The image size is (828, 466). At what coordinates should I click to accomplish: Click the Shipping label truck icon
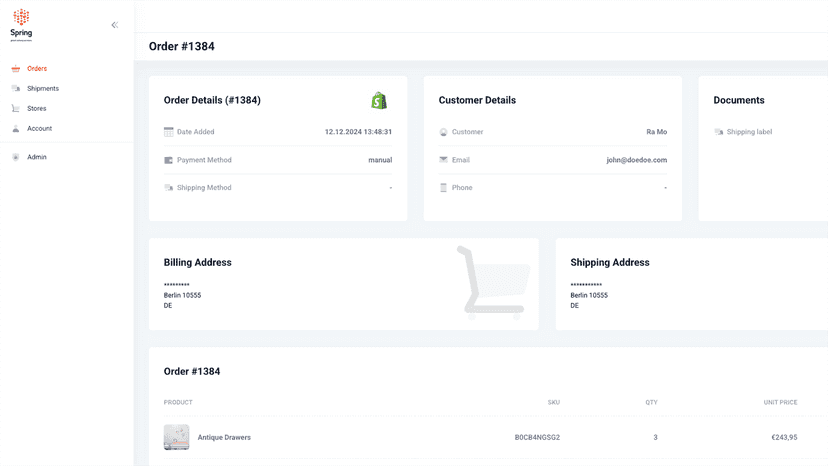click(x=719, y=132)
